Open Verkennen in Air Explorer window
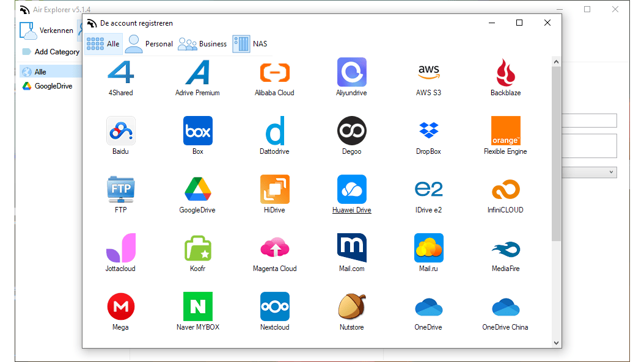Screen dimensions: 644x362 [x=46, y=31]
